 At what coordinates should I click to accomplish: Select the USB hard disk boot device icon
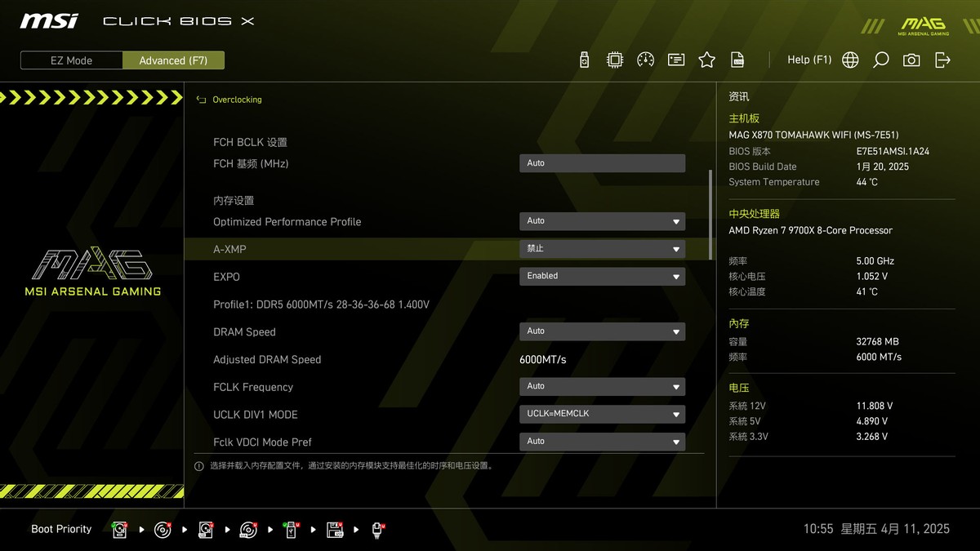(x=205, y=530)
